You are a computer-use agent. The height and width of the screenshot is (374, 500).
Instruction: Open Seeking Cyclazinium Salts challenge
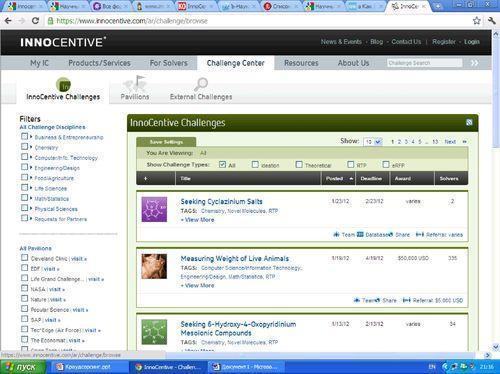[221, 201]
